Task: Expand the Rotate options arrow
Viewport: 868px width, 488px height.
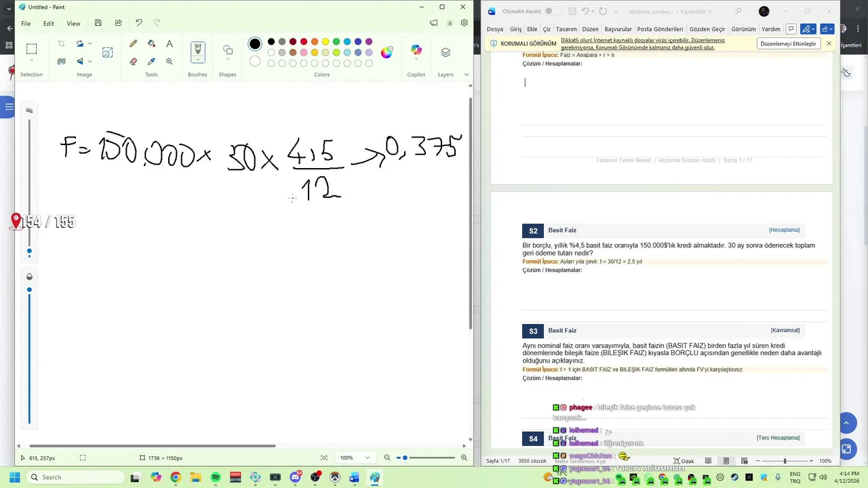Action: 90,44
